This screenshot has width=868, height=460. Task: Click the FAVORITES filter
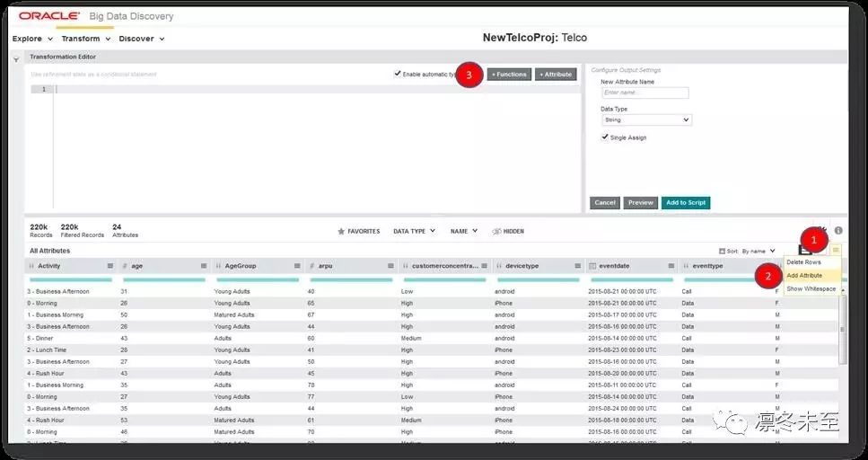click(x=359, y=232)
